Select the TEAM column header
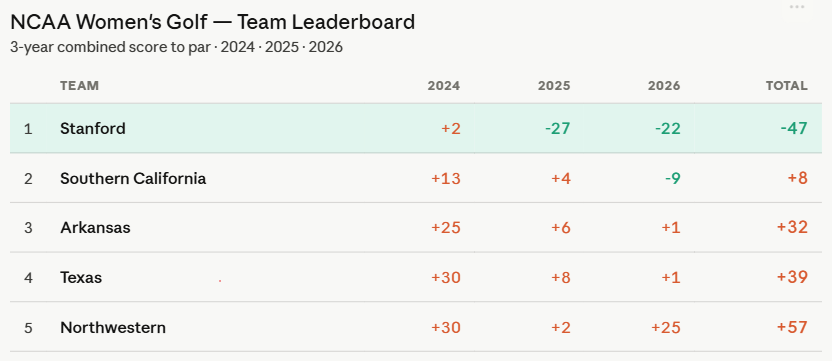 tap(80, 86)
